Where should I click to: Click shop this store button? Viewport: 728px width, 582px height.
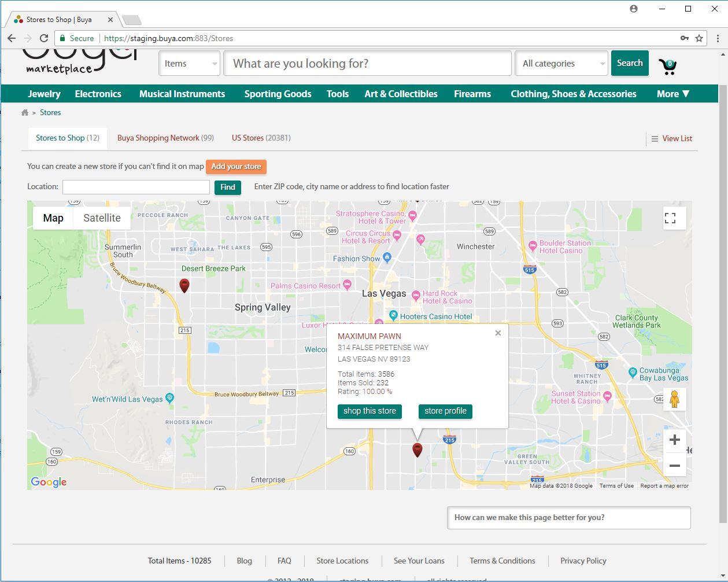click(x=369, y=411)
